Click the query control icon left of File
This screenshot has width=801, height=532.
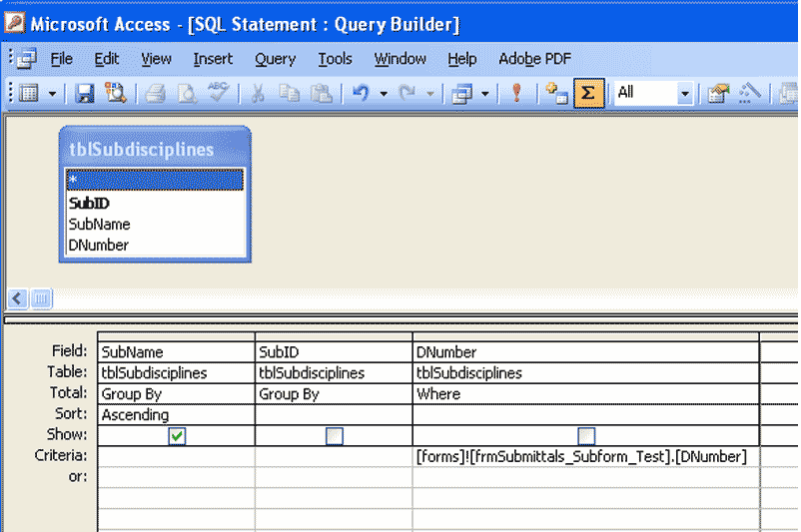point(26,58)
